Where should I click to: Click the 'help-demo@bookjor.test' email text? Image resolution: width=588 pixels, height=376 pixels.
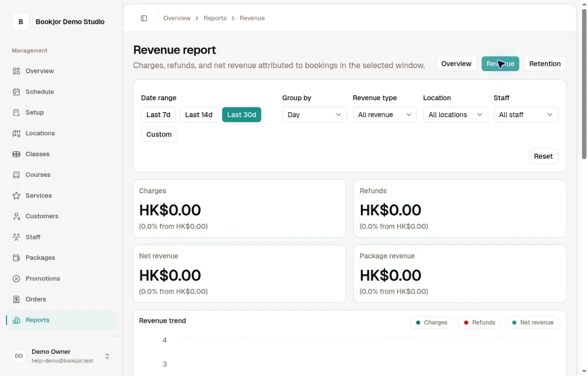tap(62, 360)
